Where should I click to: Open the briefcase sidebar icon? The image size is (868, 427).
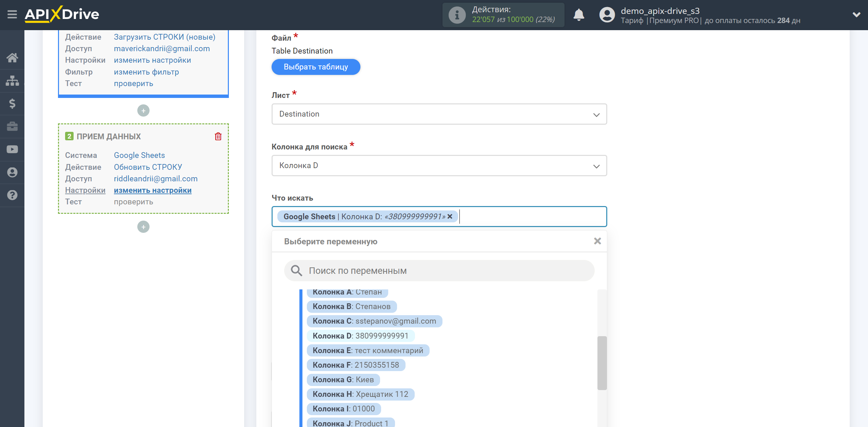(x=12, y=126)
